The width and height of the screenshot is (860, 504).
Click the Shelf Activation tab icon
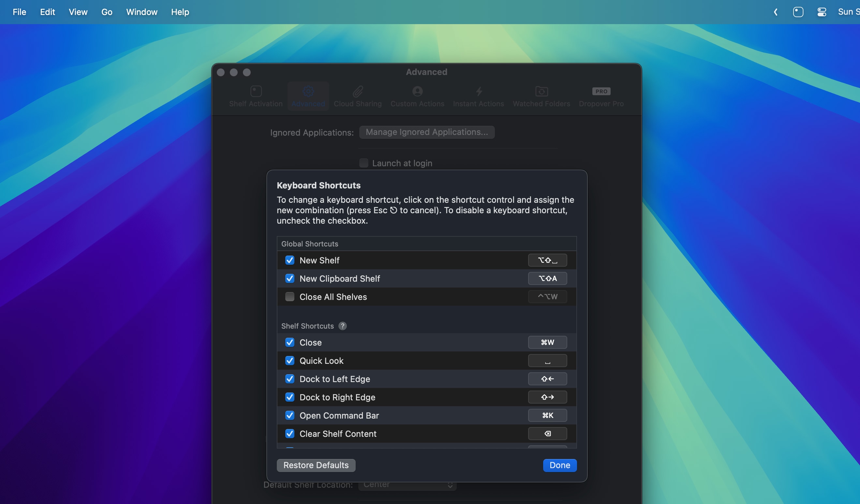(x=256, y=91)
